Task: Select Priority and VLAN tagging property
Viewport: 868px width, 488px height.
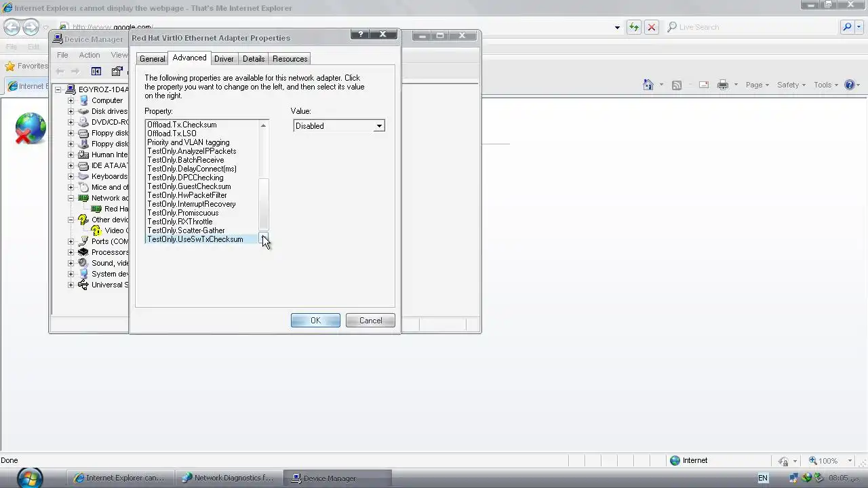Action: click(188, 142)
